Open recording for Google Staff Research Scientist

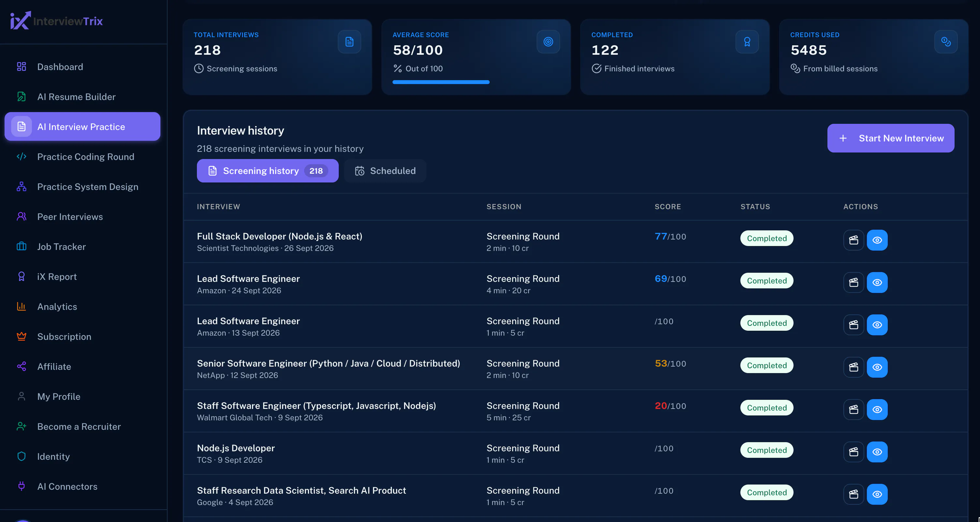coord(854,494)
